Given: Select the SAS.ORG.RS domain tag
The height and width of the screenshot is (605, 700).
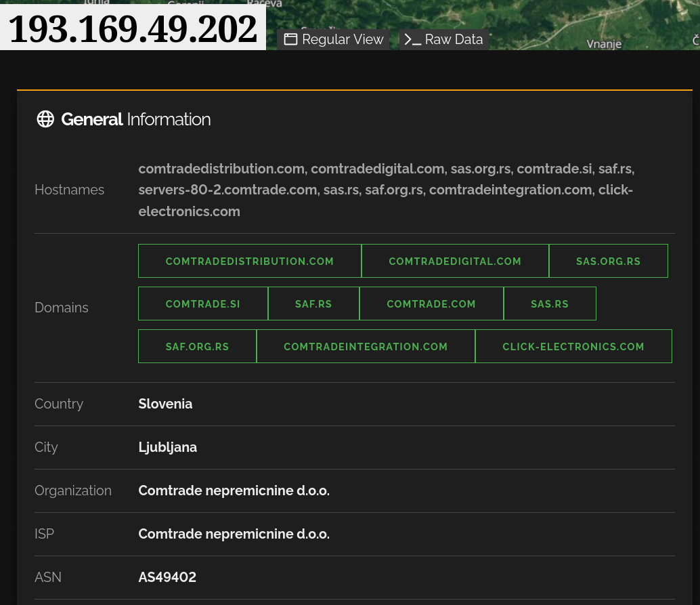Looking at the screenshot, I should pyautogui.click(x=609, y=261).
